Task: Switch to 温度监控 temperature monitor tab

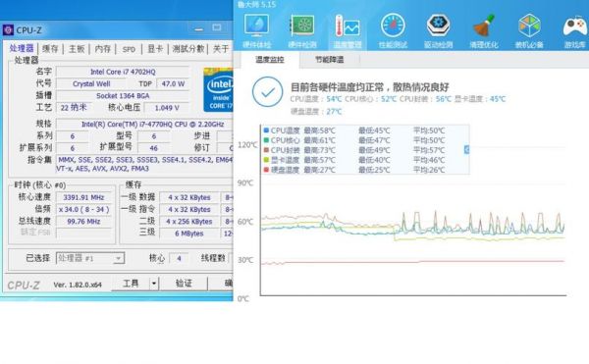Action: click(270, 59)
